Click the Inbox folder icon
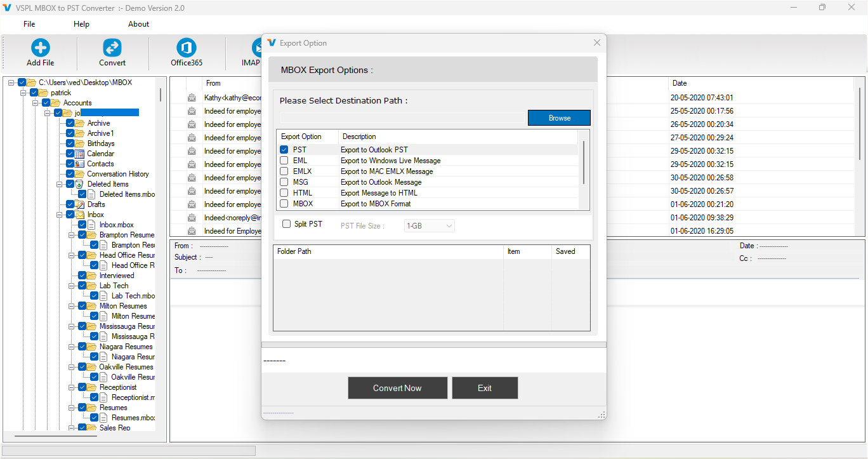The image size is (868, 459). tap(79, 215)
